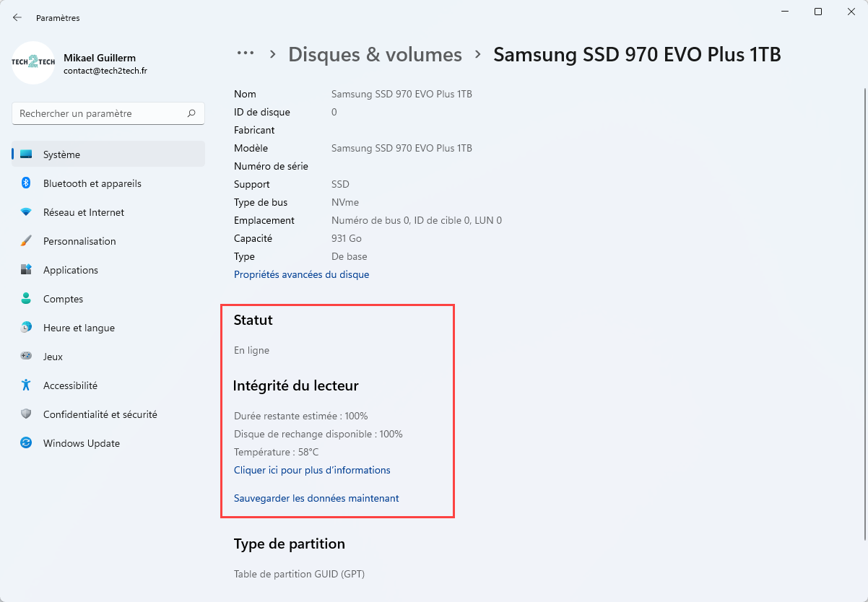
Task: Click the Comptes person icon
Action: pos(26,299)
